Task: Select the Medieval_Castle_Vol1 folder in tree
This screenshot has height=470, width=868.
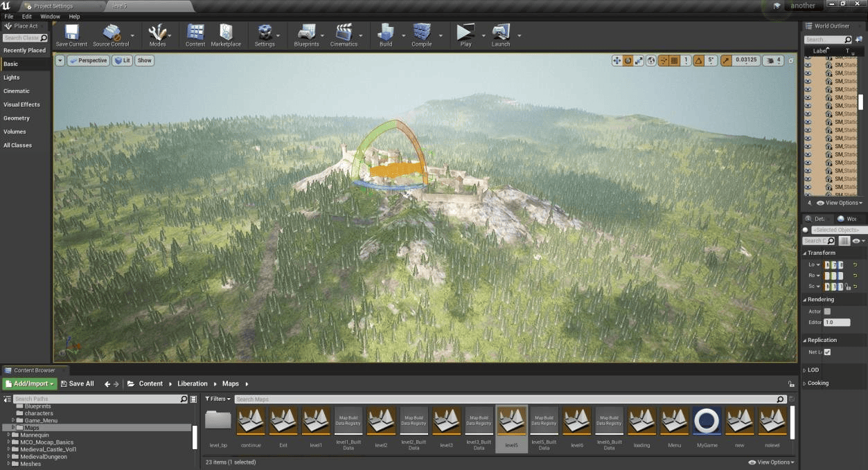Action: 48,449
